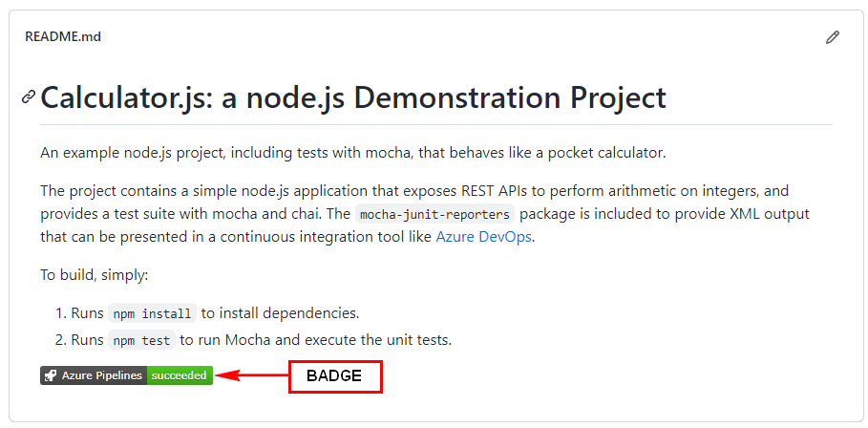Screen dimensions: 868x428
Task: Click the mocha-junit-reporters code snippet
Action: (x=434, y=214)
